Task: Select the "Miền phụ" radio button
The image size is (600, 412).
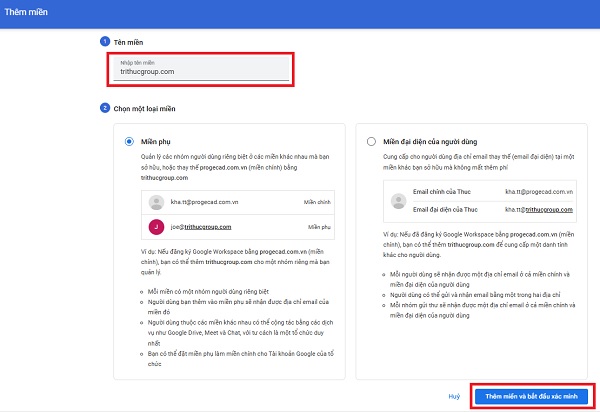Action: [x=129, y=142]
